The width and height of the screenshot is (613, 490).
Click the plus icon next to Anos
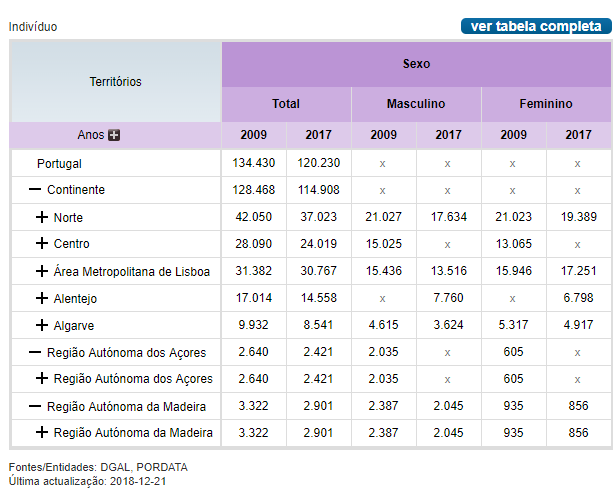[x=114, y=135]
